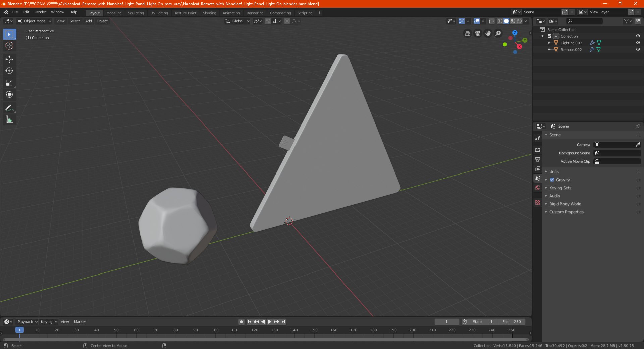Open the Playback dropdown menu
Image resolution: width=644 pixels, height=349 pixels.
pyautogui.click(x=27, y=322)
